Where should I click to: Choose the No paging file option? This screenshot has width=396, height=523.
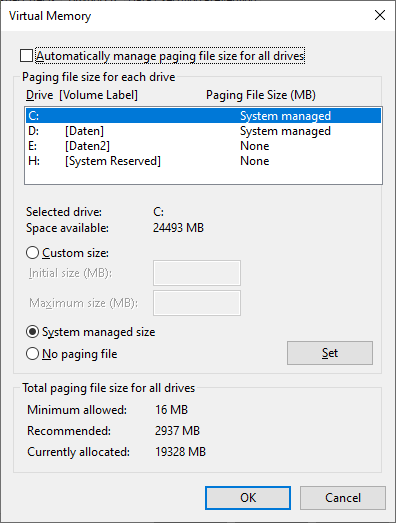point(32,354)
